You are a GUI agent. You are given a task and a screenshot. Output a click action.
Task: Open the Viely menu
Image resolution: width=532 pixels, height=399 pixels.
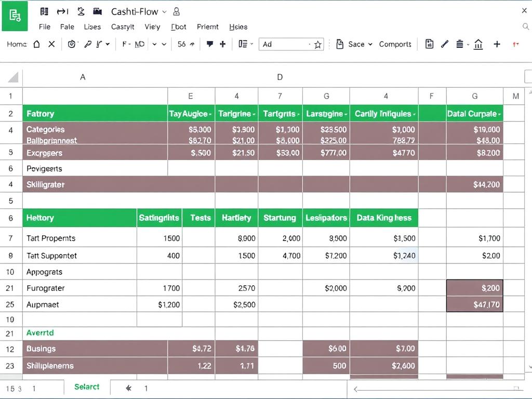[152, 26]
